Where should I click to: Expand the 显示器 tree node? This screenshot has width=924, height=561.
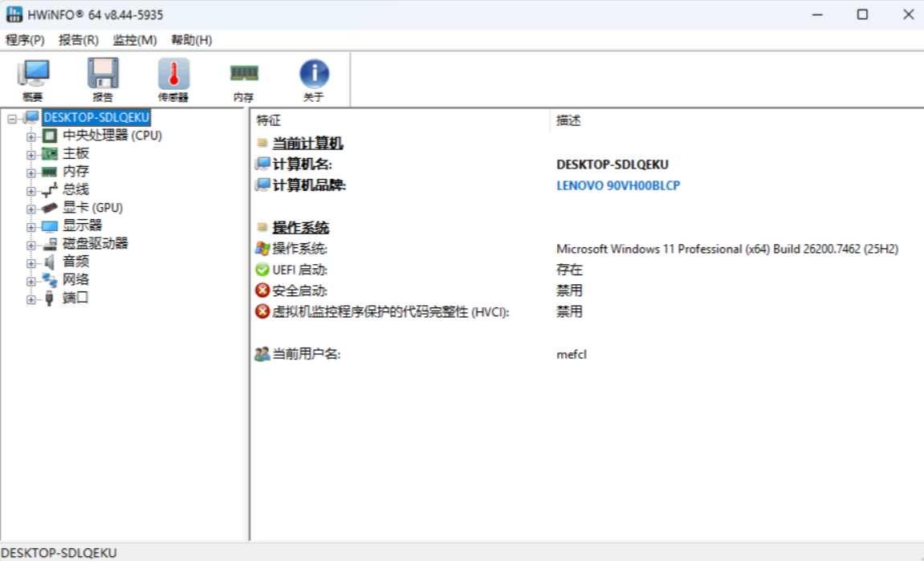[31, 227]
